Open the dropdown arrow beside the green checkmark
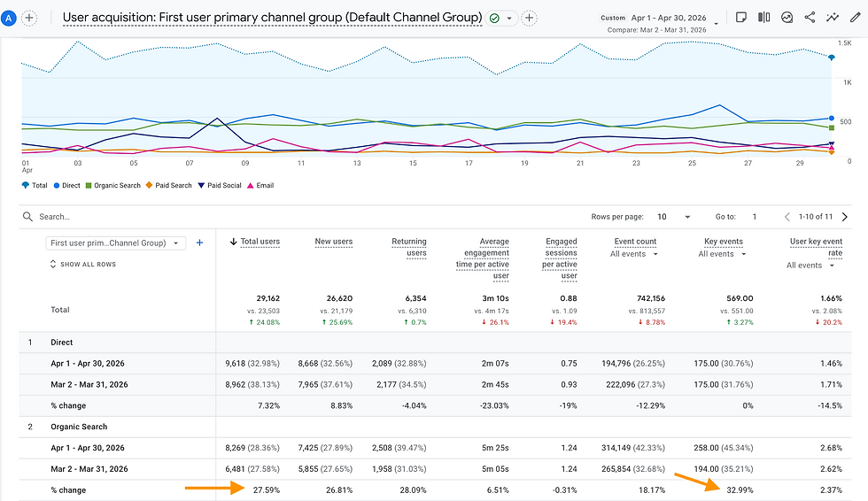This screenshot has height=501, width=868. [509, 19]
